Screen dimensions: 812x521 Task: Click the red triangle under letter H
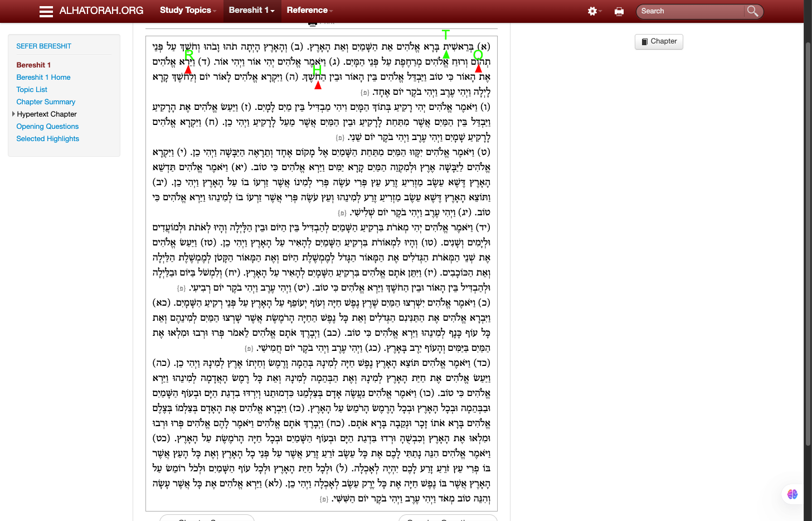(318, 85)
